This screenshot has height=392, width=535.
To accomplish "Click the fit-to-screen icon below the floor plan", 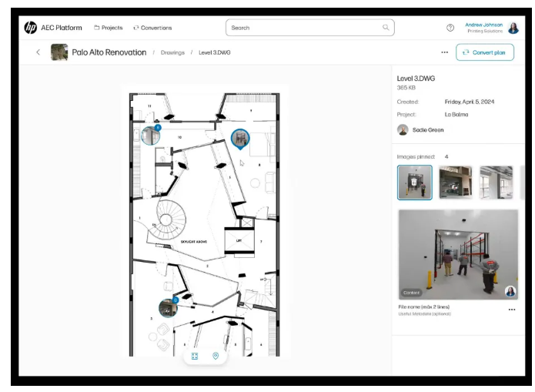I will click(195, 356).
